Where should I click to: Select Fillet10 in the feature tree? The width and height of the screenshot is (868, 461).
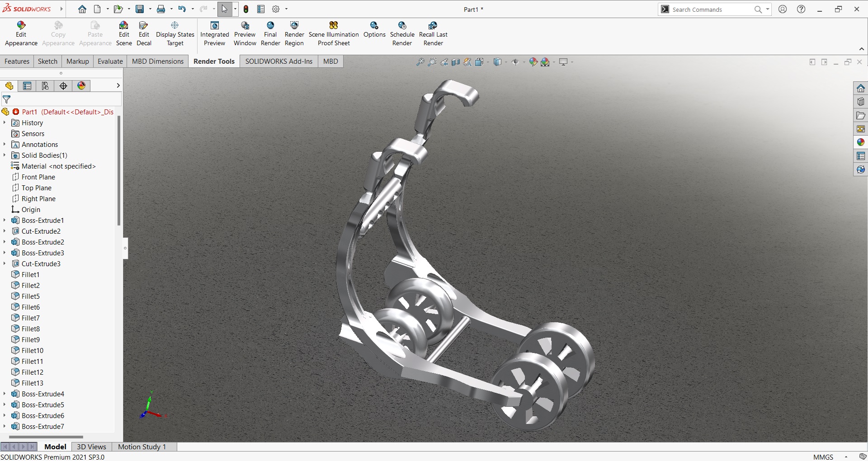tap(33, 351)
